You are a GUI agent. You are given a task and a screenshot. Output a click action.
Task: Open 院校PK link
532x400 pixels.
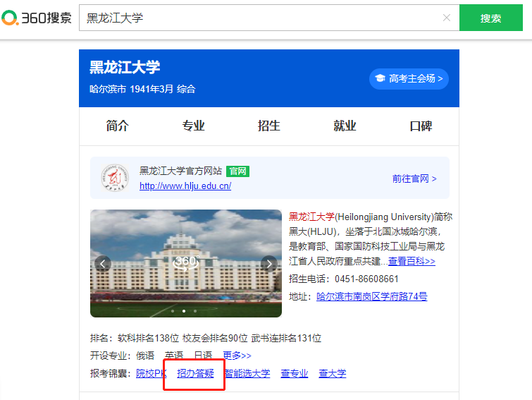151,373
